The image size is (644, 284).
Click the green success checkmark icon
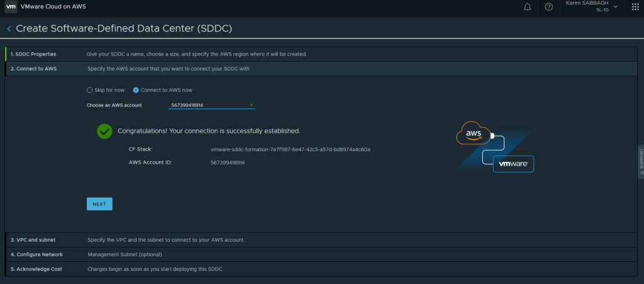tap(104, 131)
